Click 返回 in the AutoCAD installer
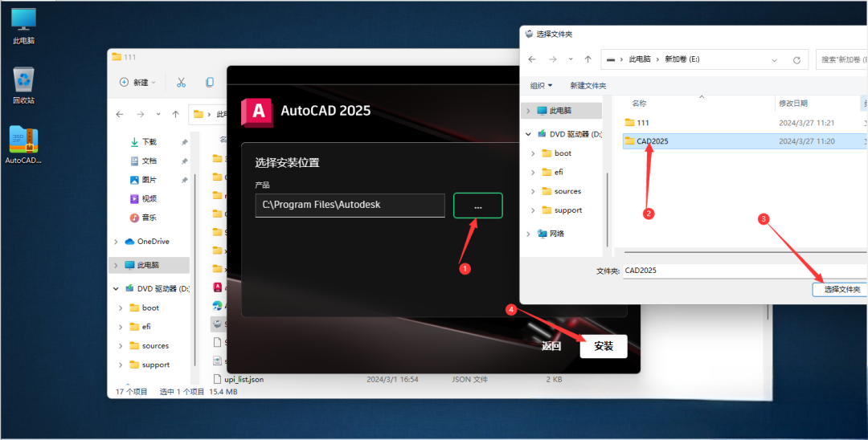This screenshot has height=440, width=868. pyautogui.click(x=551, y=346)
